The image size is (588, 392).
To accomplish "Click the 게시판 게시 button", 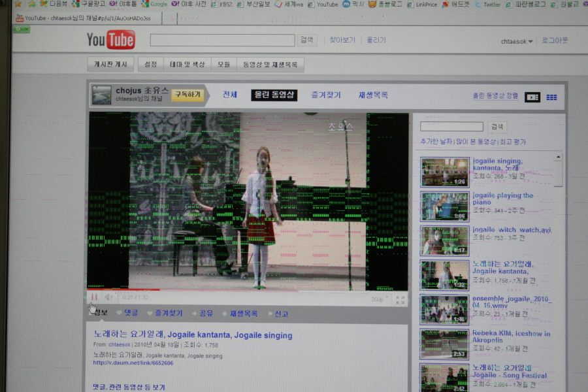I will (110, 64).
